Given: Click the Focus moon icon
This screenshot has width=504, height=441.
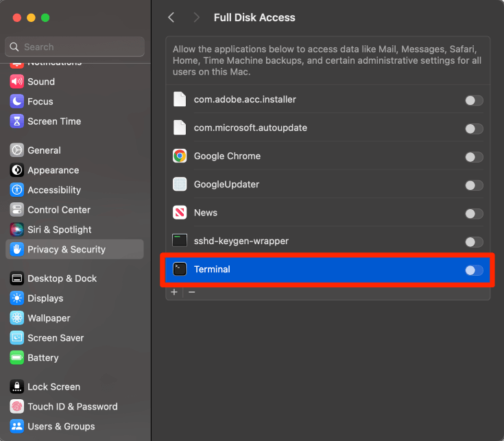Looking at the screenshot, I should pyautogui.click(x=16, y=102).
